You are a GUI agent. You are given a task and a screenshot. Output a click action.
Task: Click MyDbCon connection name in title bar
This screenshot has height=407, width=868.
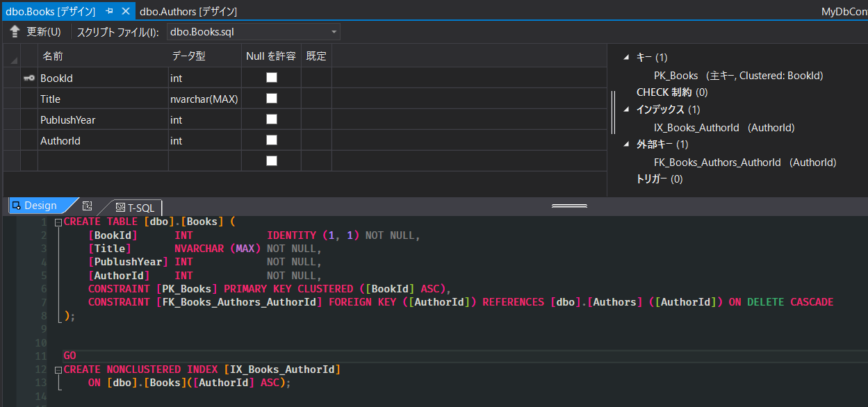pyautogui.click(x=843, y=11)
